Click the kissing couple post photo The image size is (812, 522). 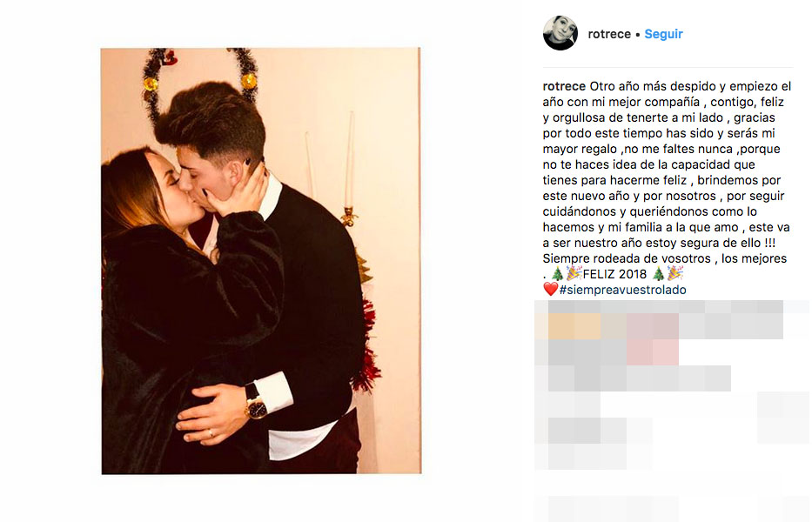pyautogui.click(x=261, y=260)
